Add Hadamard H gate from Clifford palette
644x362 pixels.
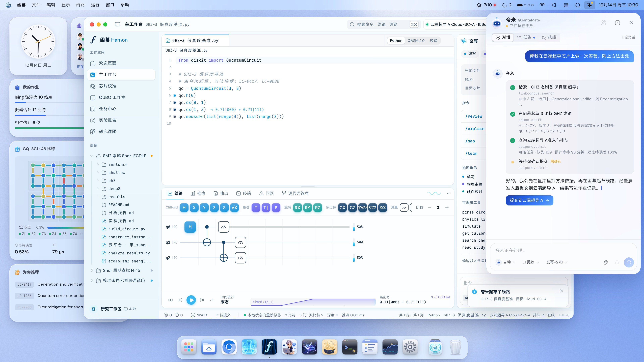click(184, 207)
